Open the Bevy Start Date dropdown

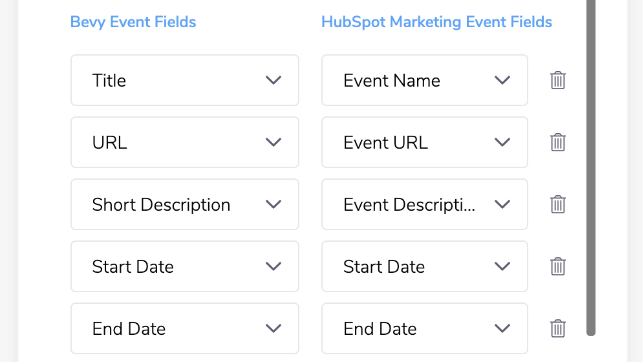click(x=185, y=266)
